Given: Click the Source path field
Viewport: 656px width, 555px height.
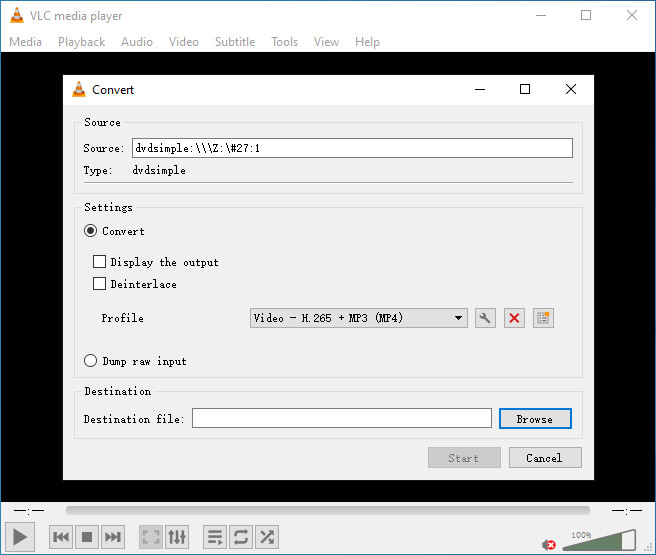Looking at the screenshot, I should point(352,148).
